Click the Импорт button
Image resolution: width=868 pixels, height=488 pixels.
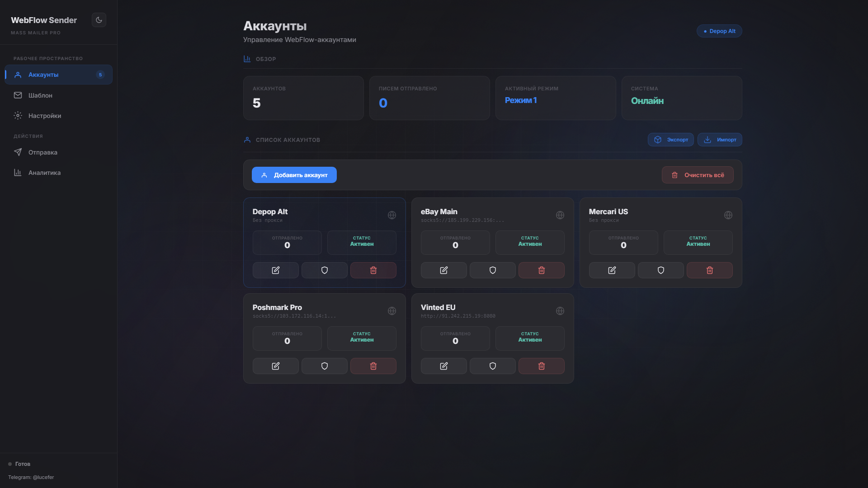point(719,140)
